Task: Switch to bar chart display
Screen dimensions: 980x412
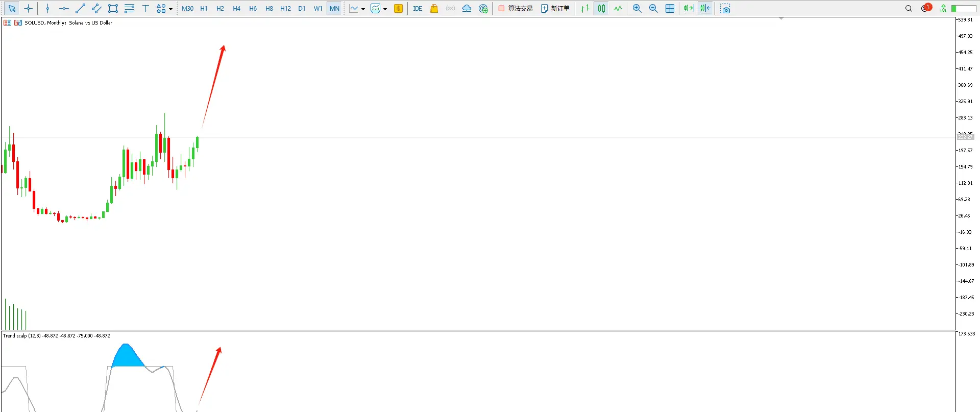Action: tap(585, 8)
